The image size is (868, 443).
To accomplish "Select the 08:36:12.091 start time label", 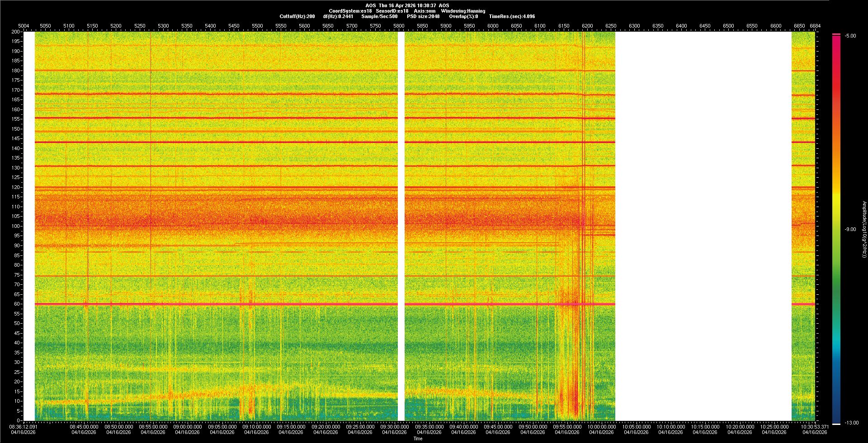I will (24, 427).
